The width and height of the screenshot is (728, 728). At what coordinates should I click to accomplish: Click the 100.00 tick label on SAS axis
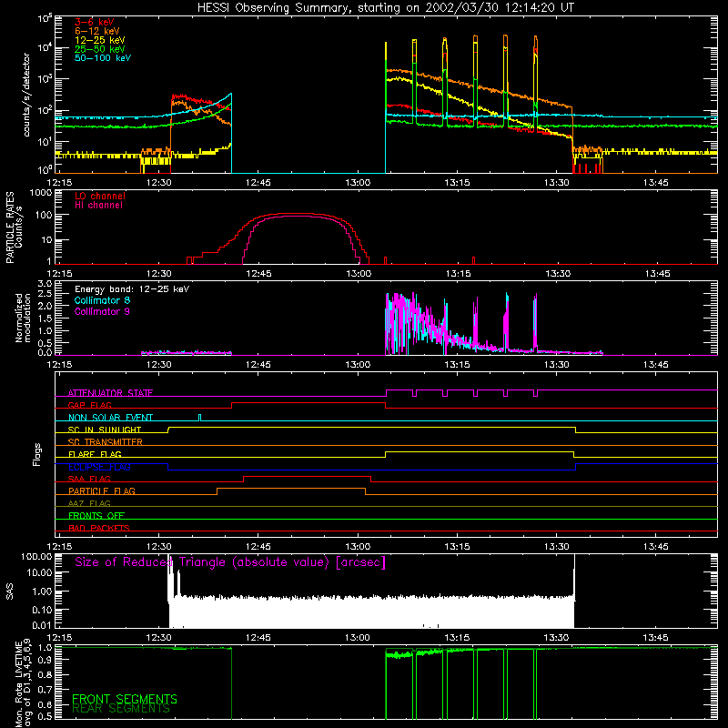point(36,556)
